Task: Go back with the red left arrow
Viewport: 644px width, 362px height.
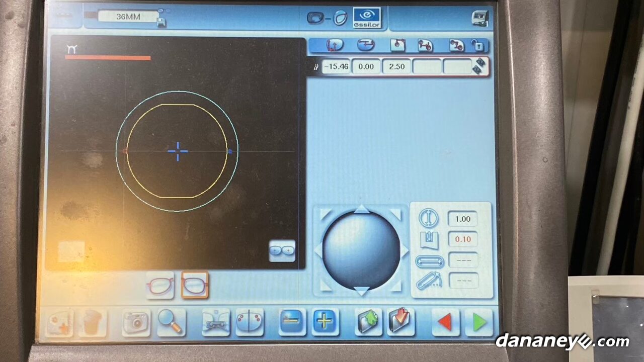Action: 445,322
